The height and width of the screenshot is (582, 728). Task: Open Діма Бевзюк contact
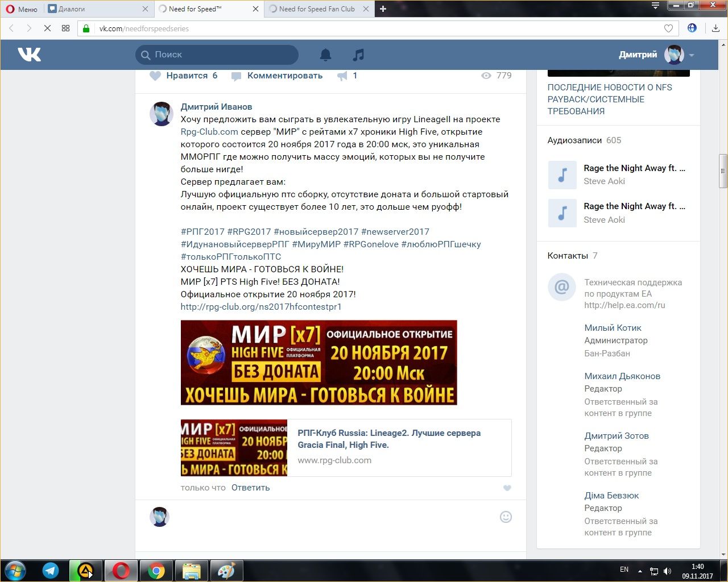[x=611, y=496]
